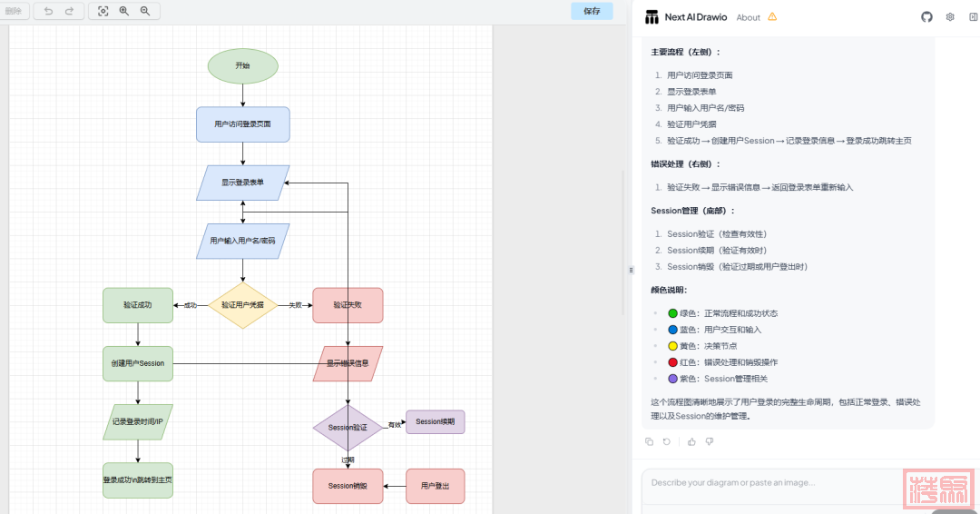
Task: Zoom in on the diagram canvas
Action: point(124,11)
